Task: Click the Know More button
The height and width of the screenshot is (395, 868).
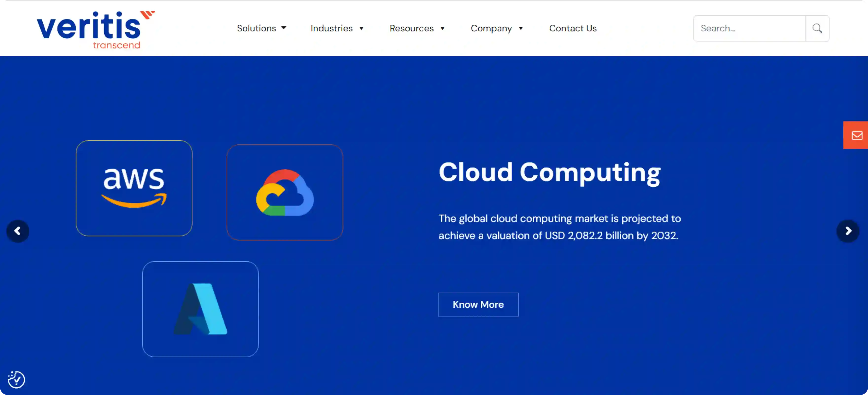Action: click(x=478, y=304)
